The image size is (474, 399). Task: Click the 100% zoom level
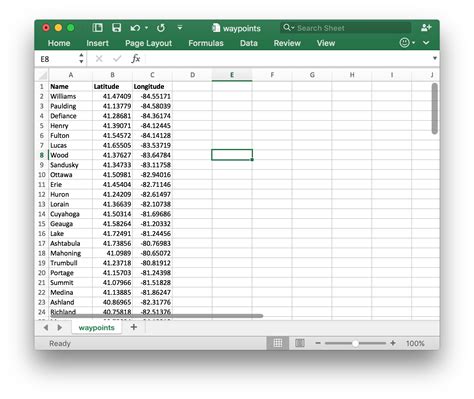pyautogui.click(x=415, y=343)
